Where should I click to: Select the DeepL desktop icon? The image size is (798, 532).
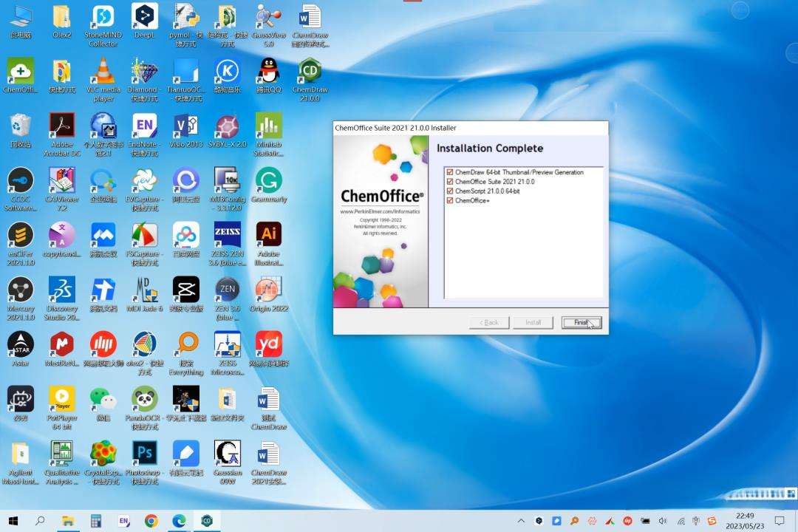[x=145, y=21]
